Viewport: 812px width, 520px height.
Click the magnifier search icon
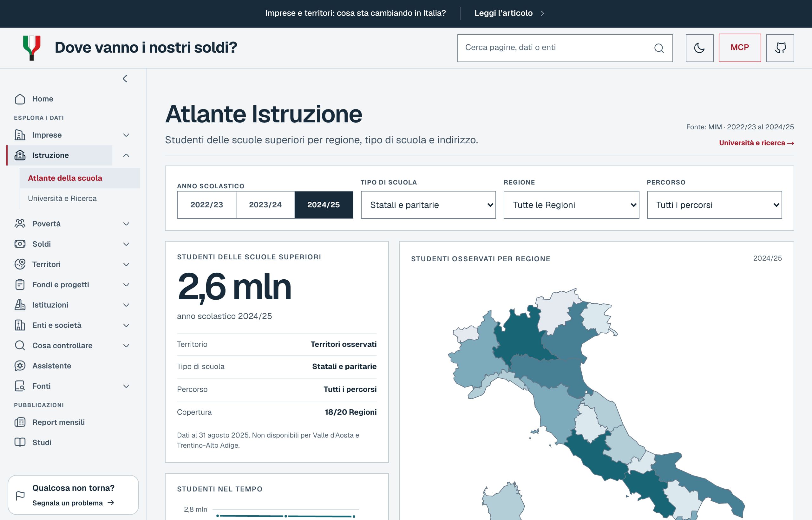point(659,48)
